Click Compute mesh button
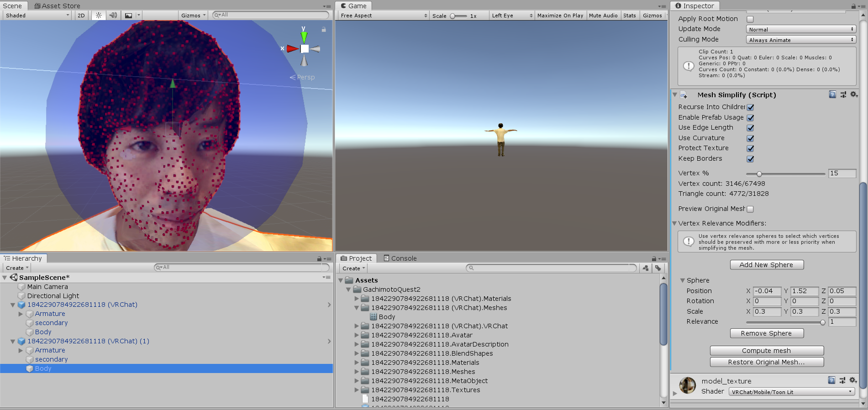 (766, 351)
